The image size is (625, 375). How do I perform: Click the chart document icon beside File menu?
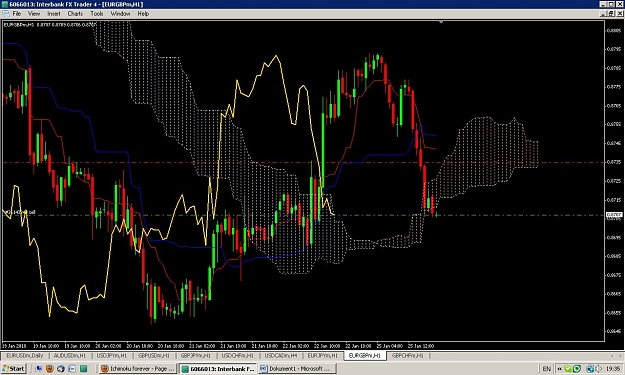pyautogui.click(x=6, y=14)
